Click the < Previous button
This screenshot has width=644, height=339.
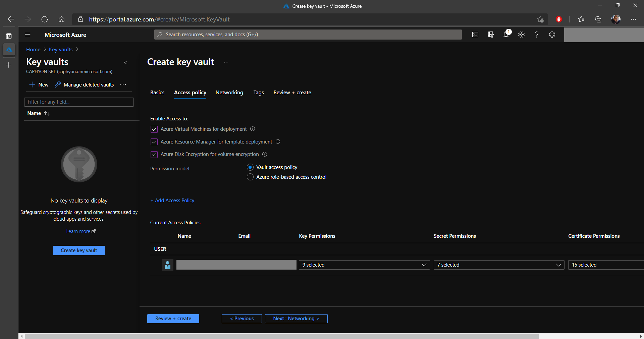[x=242, y=319]
